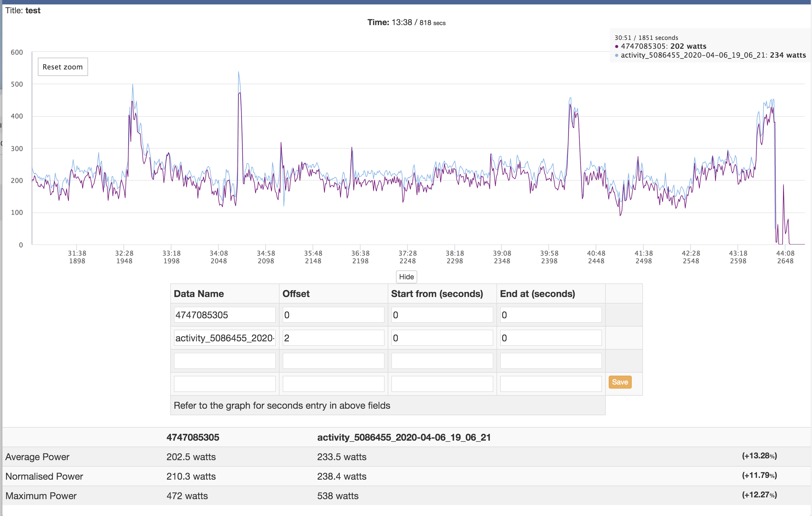
Task: Click the 'Start from (seconds)' column header
Action: point(437,294)
